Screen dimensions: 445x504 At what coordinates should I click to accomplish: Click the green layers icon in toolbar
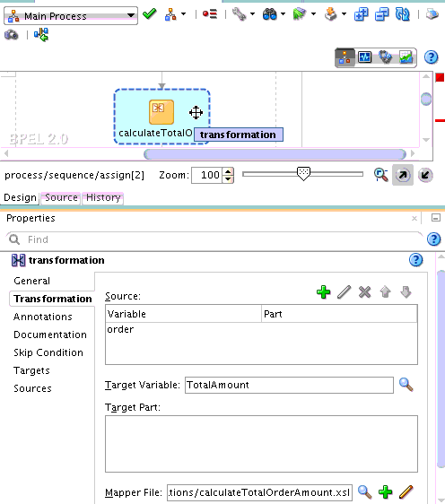300,14
